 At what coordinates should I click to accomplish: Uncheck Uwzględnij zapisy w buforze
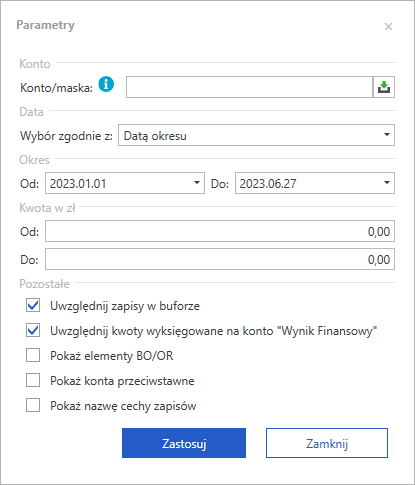coord(33,305)
